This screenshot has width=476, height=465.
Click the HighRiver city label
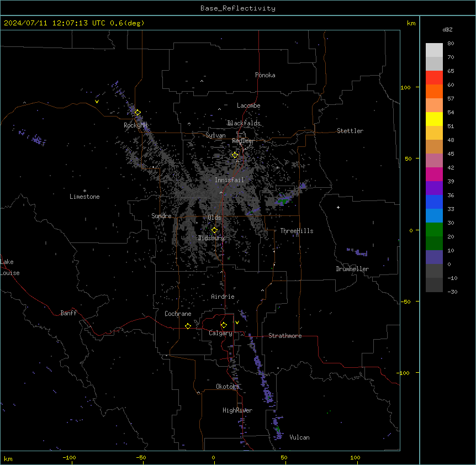[237, 410]
